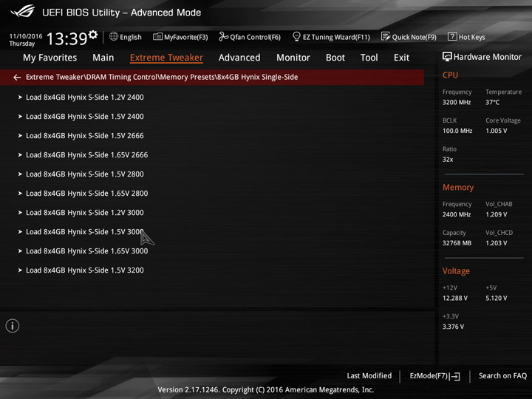532x399 pixels.
Task: Expand arrow for 1.5V 2400 preset
Action: [x=20, y=117]
